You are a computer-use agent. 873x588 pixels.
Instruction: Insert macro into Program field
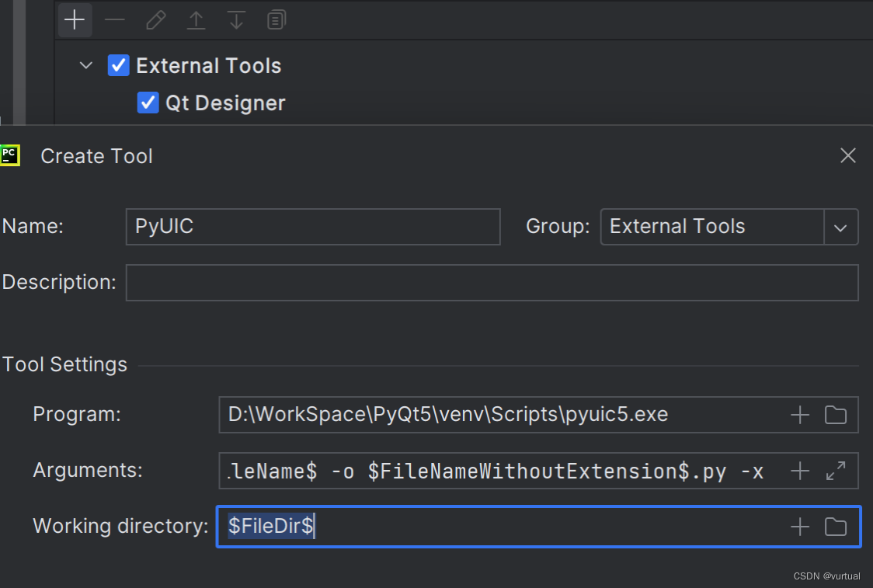coord(800,415)
